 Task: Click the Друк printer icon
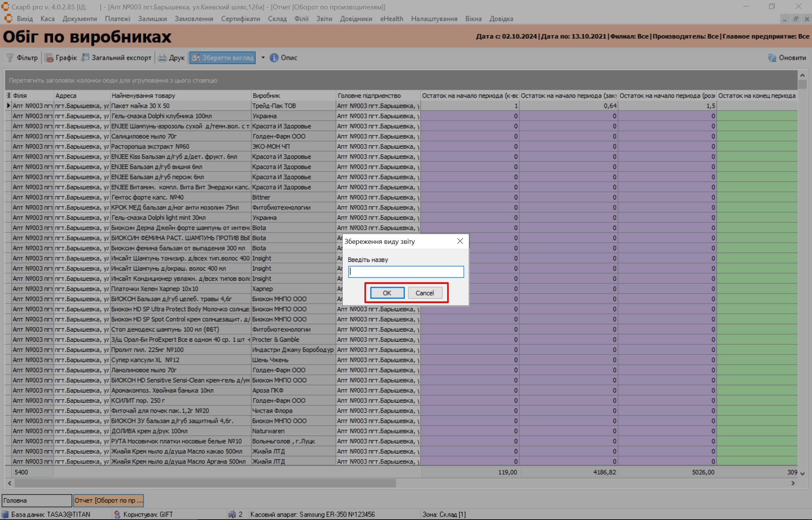[x=162, y=58]
